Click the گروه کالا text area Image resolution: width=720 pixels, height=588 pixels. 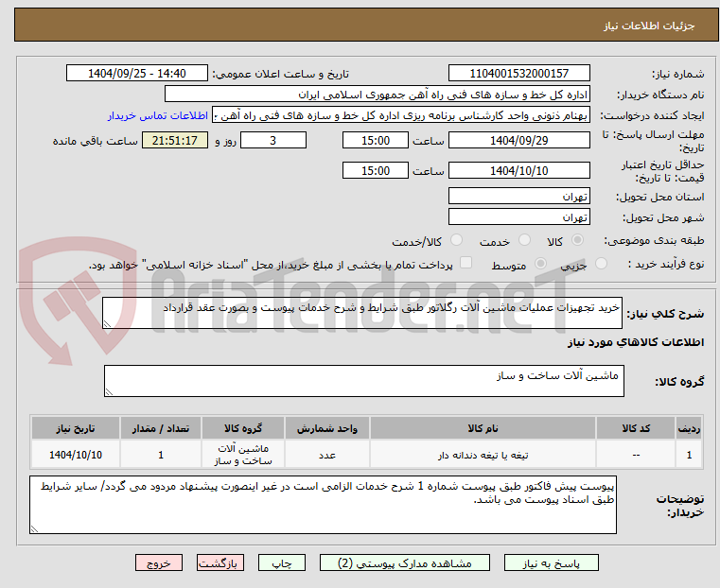(x=363, y=381)
